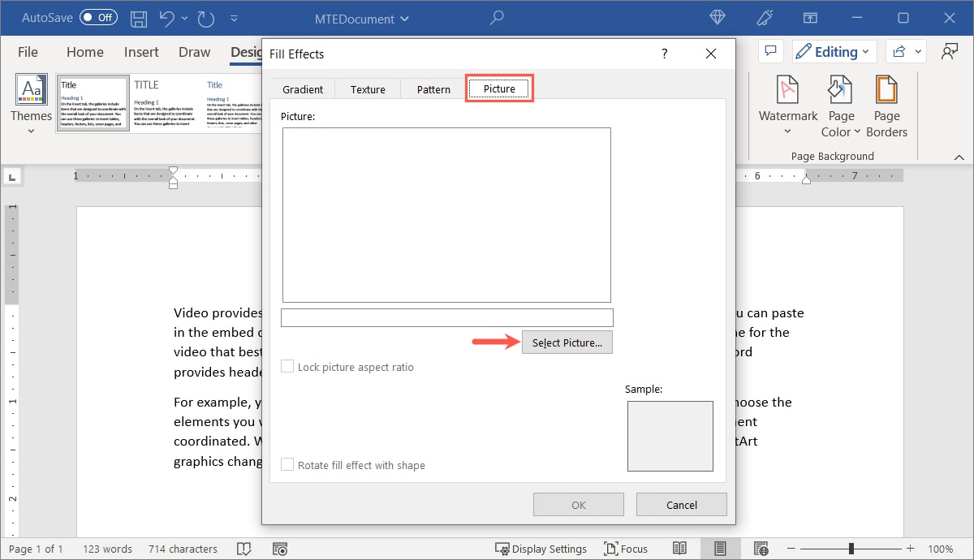
Task: Click the picture path input field
Action: [x=446, y=317]
